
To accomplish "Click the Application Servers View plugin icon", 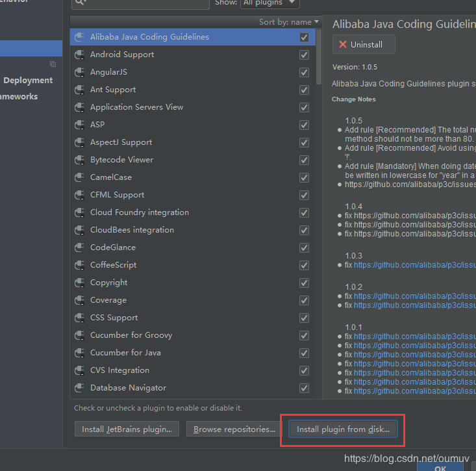I will tap(79, 107).
